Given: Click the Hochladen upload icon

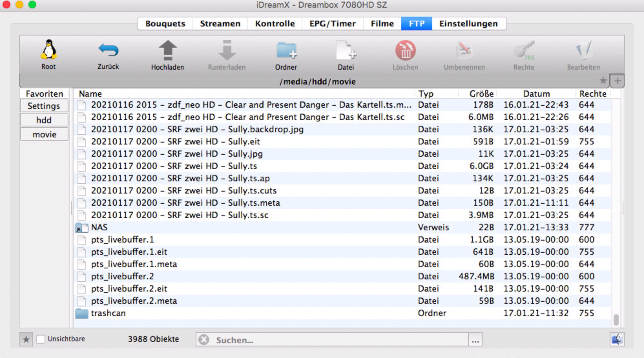Looking at the screenshot, I should click(167, 50).
